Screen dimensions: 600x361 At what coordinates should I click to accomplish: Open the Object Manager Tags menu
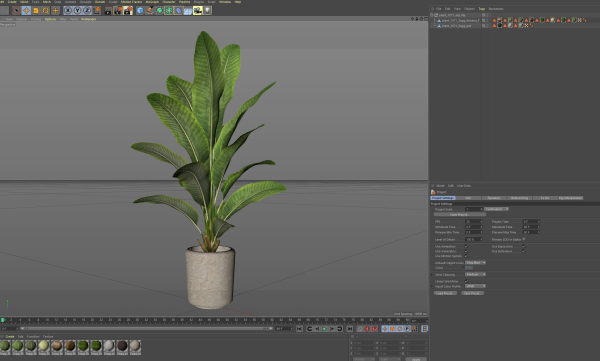point(482,9)
